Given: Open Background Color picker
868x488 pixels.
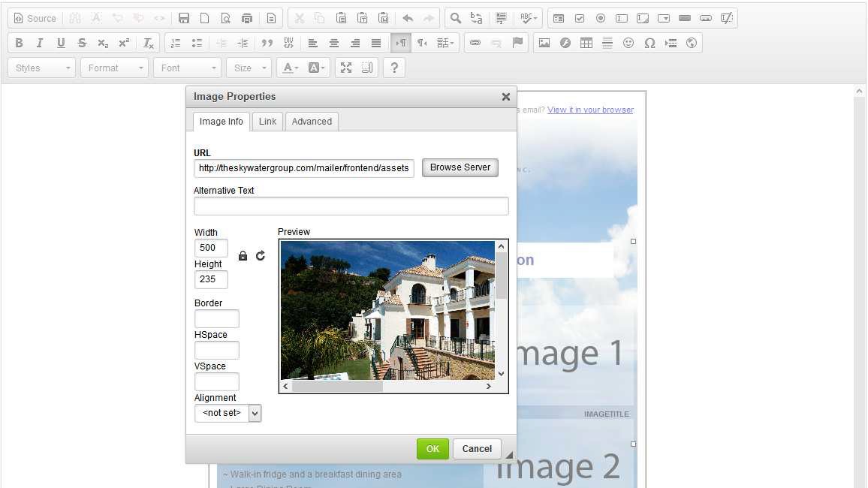Looking at the screenshot, I should click(316, 68).
